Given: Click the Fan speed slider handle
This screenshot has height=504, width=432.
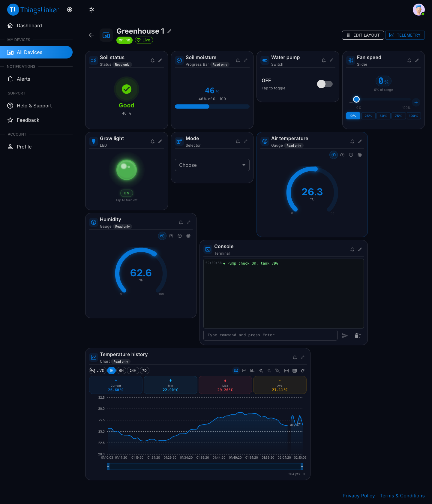Looking at the screenshot, I should (x=356, y=99).
